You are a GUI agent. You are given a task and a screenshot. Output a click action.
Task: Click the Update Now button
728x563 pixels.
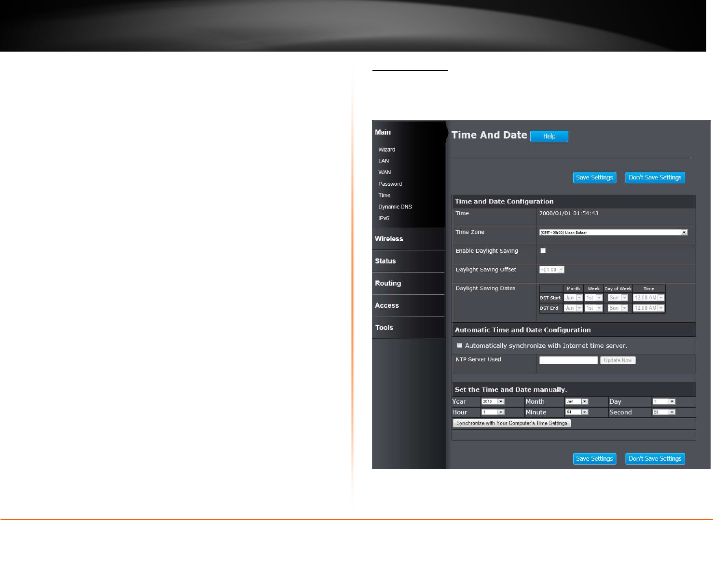[x=618, y=360]
